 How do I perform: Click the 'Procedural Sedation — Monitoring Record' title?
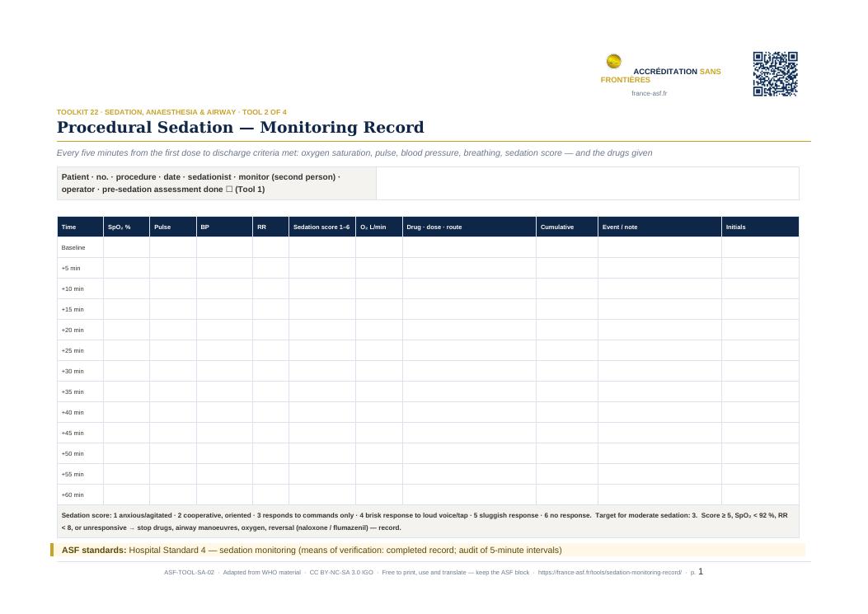pos(240,128)
